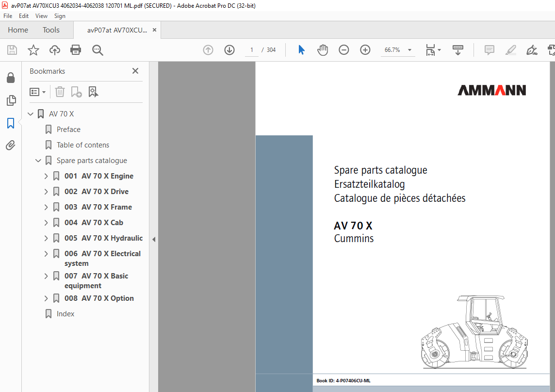Screen dimensions: 555x392
Task: Open bookmarks options menu dropdown
Action: click(37, 92)
